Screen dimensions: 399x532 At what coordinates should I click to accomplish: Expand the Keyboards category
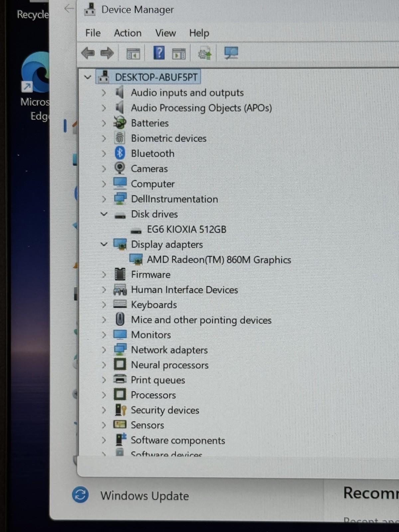(104, 305)
